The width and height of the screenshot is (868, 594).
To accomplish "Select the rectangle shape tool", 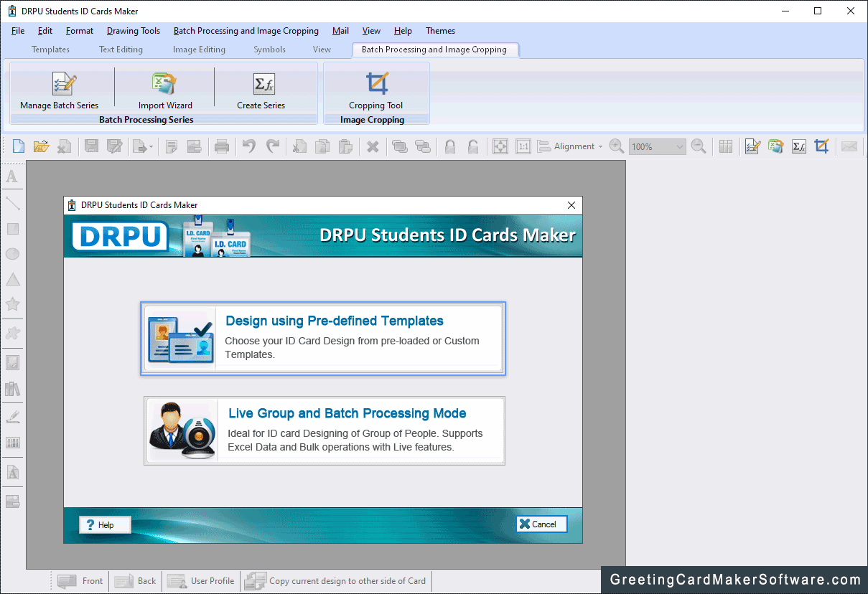I will (x=12, y=229).
